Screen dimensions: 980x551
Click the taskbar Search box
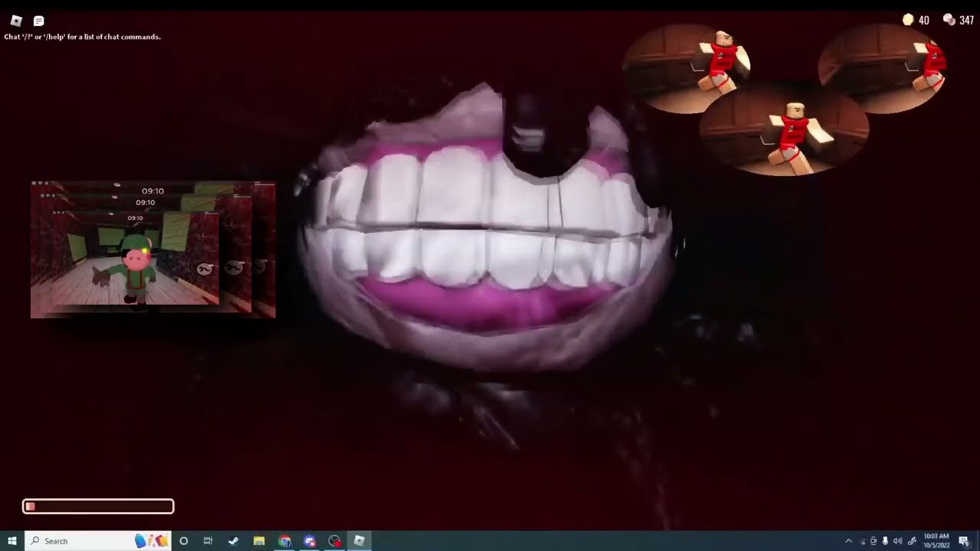[98, 541]
